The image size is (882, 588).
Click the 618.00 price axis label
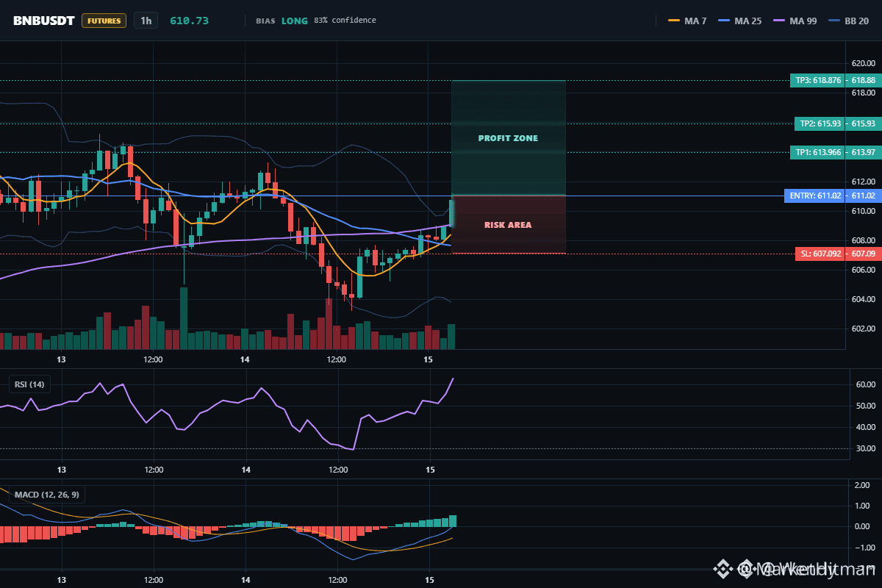point(863,93)
